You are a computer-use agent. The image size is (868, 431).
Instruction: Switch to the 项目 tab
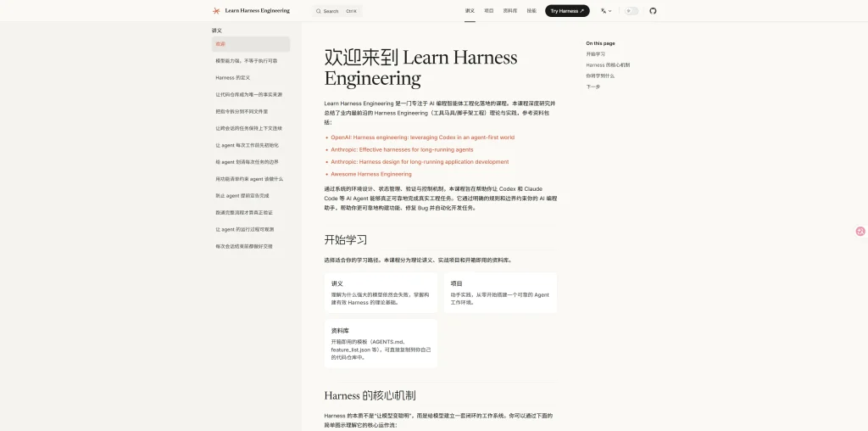(x=489, y=11)
